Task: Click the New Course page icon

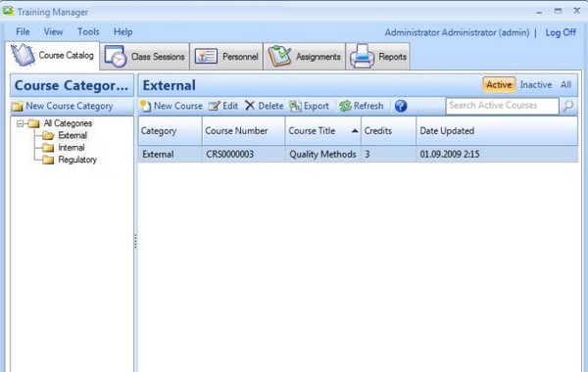Action: [145, 107]
